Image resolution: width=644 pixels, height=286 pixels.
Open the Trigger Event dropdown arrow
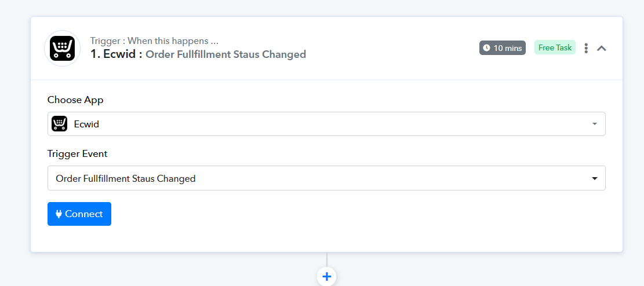pyautogui.click(x=594, y=178)
